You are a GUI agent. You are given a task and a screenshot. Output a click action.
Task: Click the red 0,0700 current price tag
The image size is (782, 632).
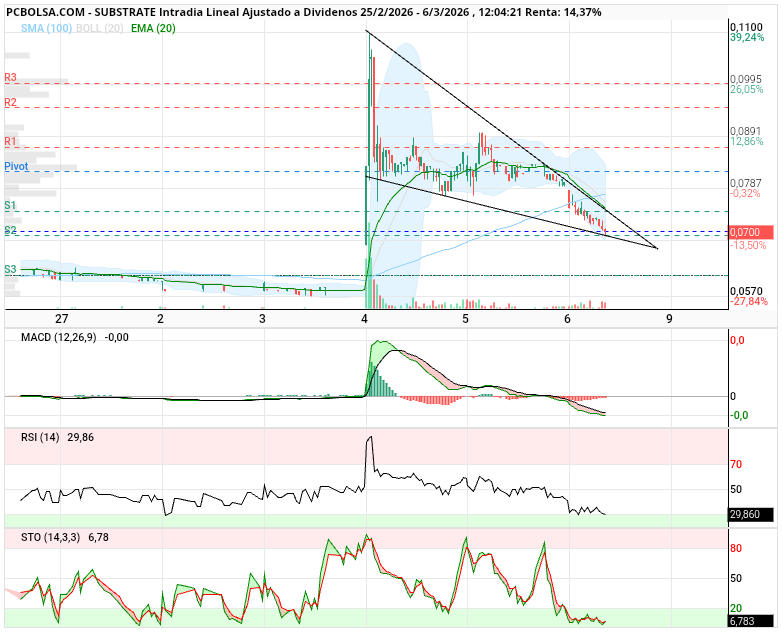(750, 232)
